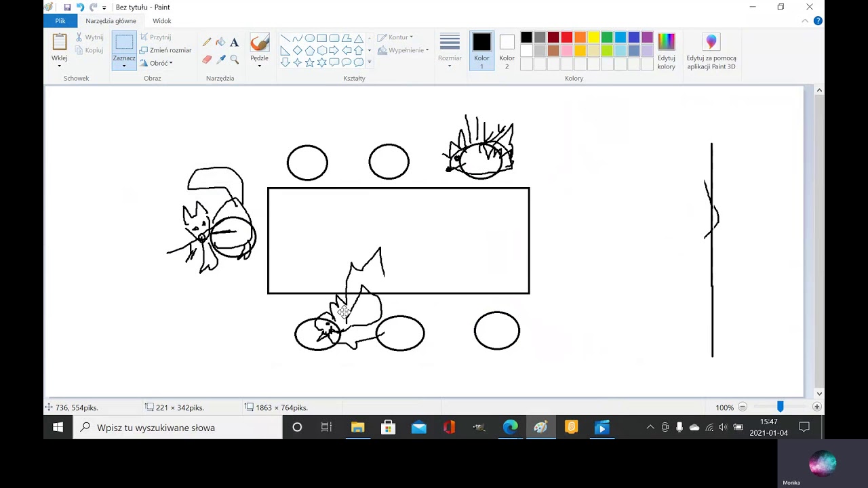Click Save icon in quick access toolbar
The width and height of the screenshot is (868, 488).
(x=67, y=7)
